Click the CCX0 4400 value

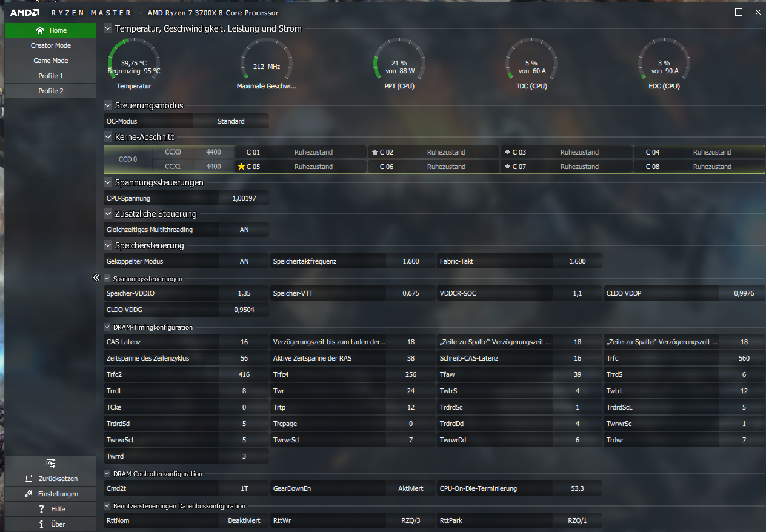[x=213, y=152]
